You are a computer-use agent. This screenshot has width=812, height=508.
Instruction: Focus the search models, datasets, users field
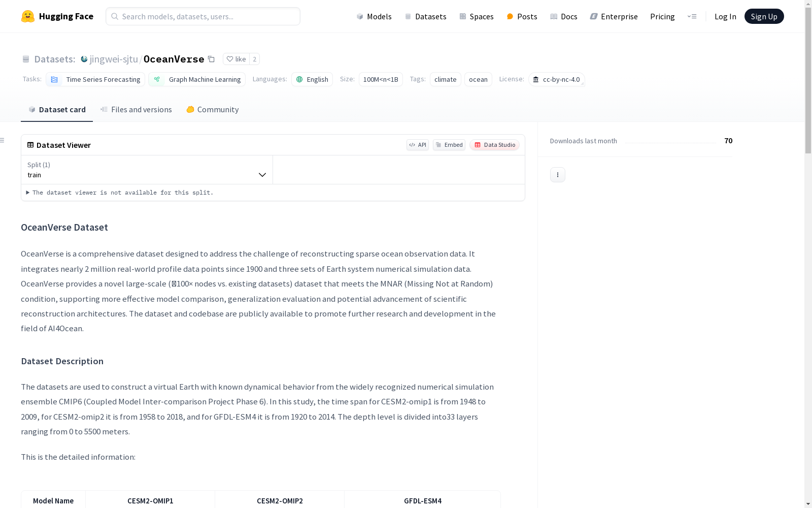tap(203, 16)
